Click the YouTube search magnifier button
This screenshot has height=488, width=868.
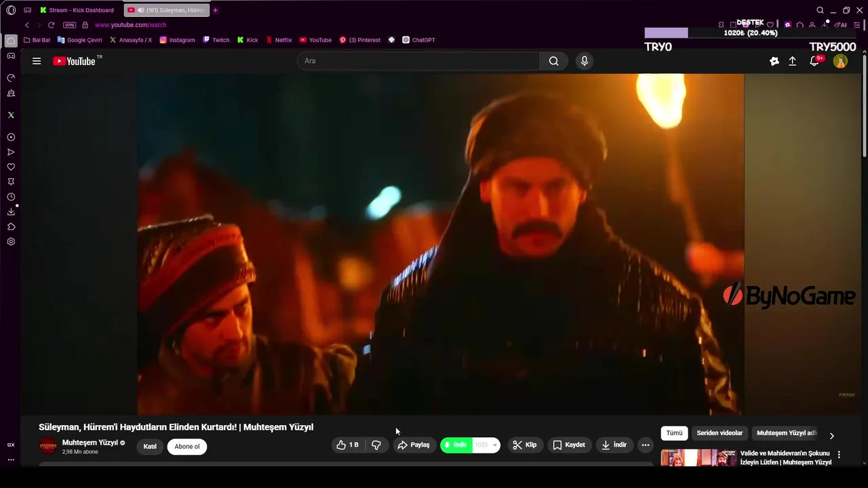tap(554, 61)
